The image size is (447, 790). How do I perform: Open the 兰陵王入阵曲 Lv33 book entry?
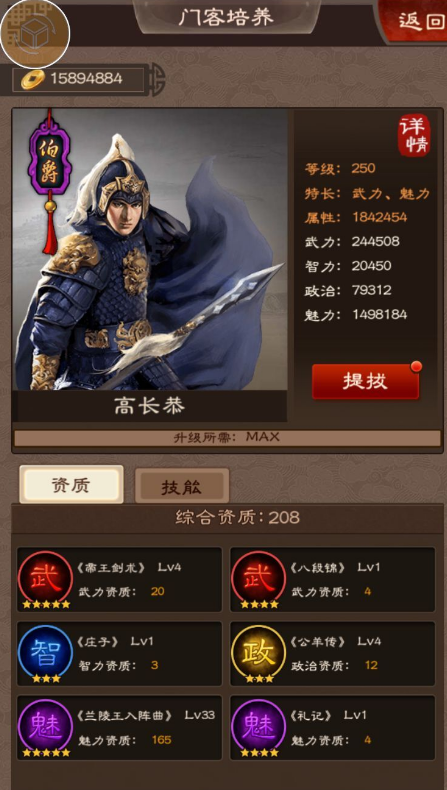click(x=119, y=728)
